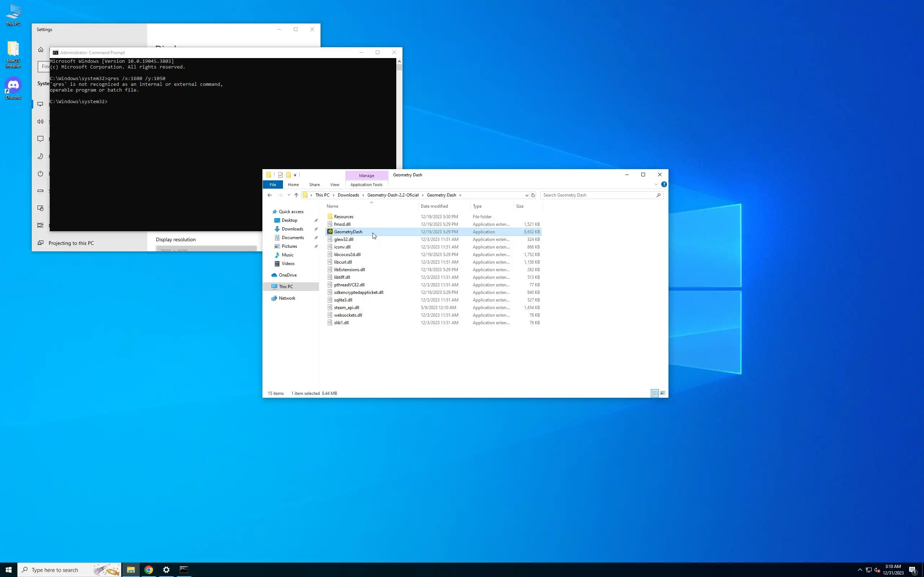Click the Properties quick access toolbar icon
The width and height of the screenshot is (924, 577).
[280, 175]
